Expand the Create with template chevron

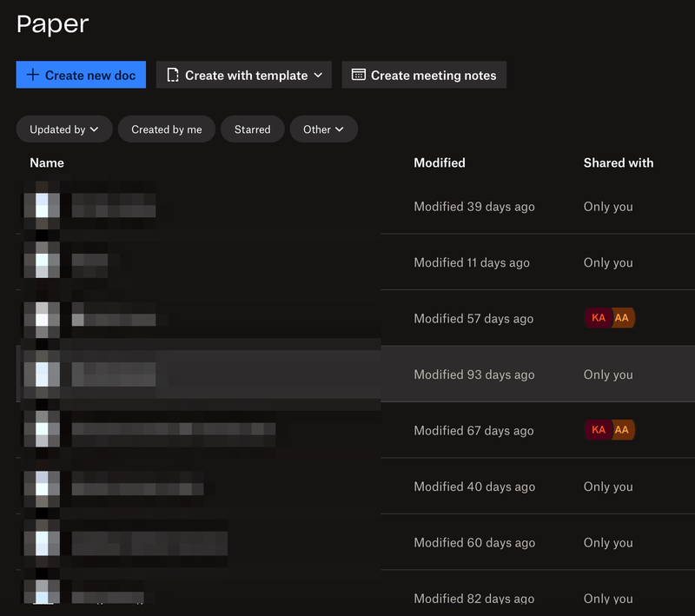point(318,75)
